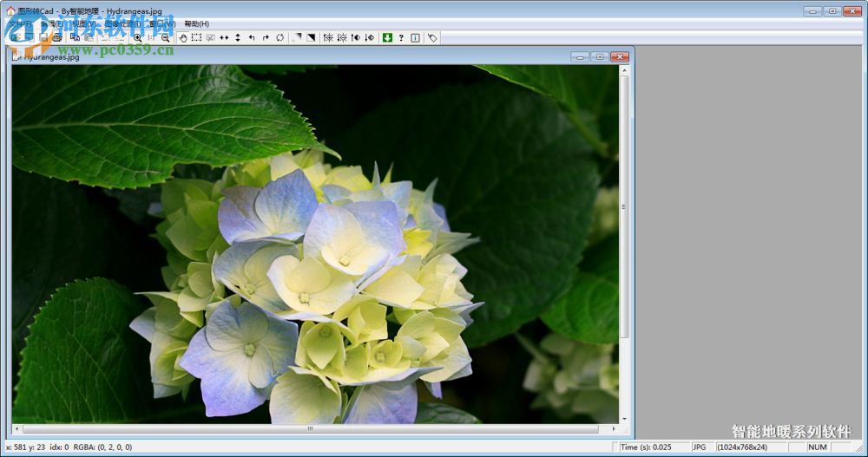Viewport: 868px width, 457px height.
Task: Click the tag label icon
Action: [432, 37]
